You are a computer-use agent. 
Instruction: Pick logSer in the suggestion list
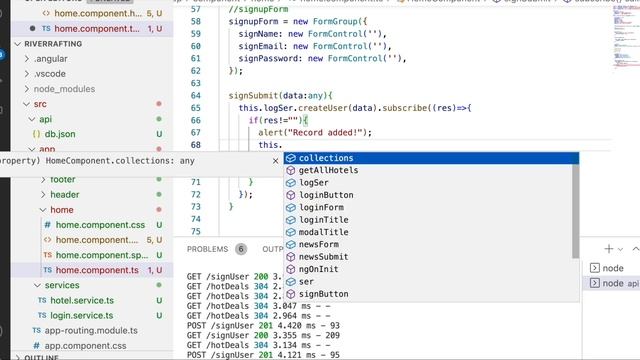click(428, 183)
